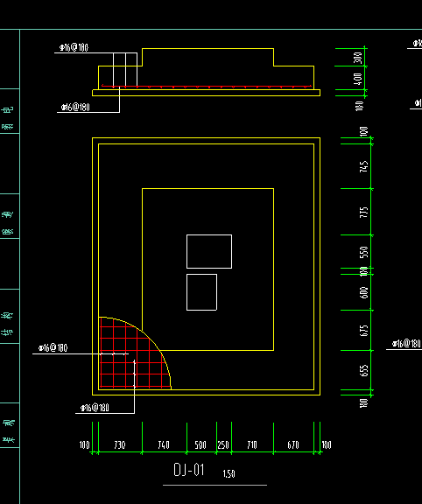Select the 710 horizontal dimension text

[x=252, y=444]
